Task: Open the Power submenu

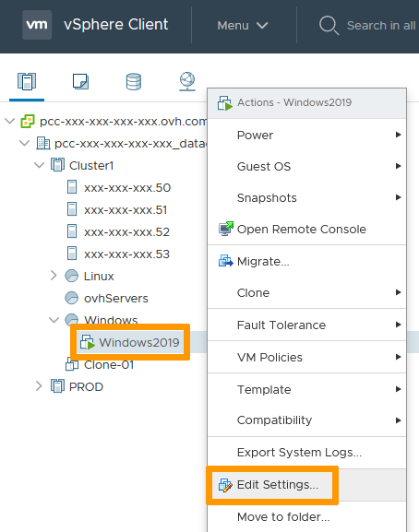Action: 307,135
